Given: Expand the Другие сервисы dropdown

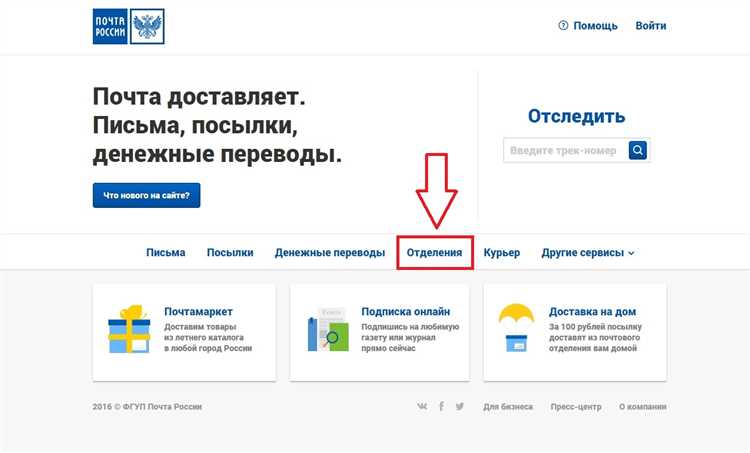Looking at the screenshot, I should [588, 253].
